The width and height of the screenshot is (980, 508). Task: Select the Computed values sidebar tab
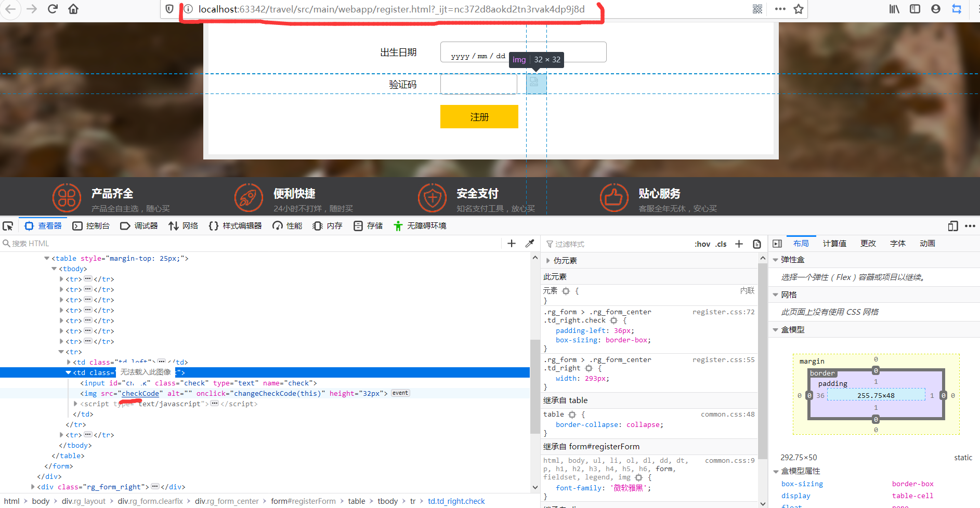(834, 244)
